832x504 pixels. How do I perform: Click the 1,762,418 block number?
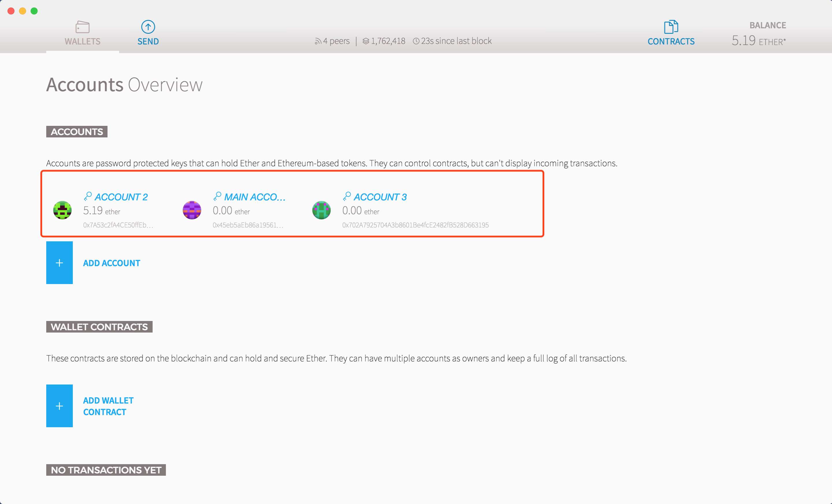(388, 41)
